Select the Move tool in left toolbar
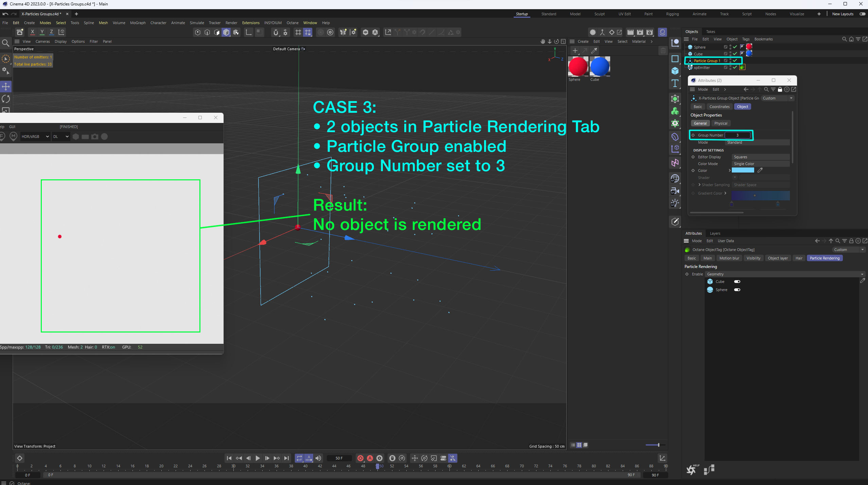The image size is (868, 485). pyautogui.click(x=6, y=86)
